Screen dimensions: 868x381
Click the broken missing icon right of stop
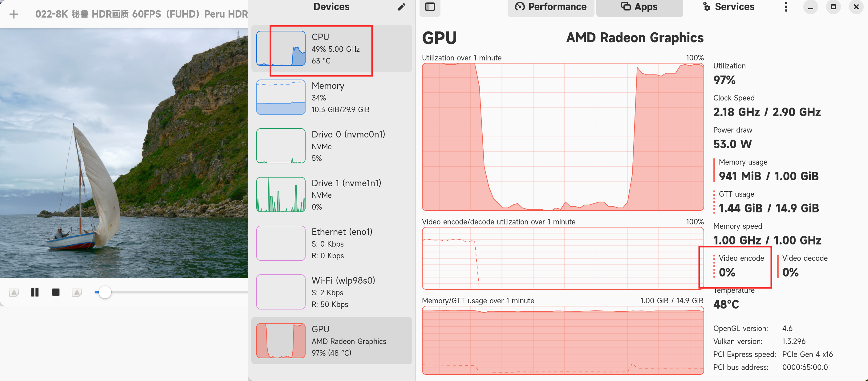(x=76, y=292)
